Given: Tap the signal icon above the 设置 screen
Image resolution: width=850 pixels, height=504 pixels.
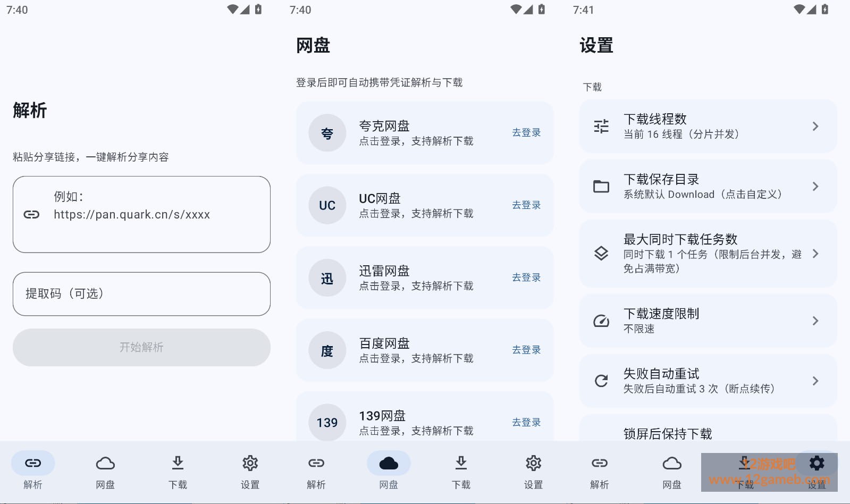Looking at the screenshot, I should 811,9.
